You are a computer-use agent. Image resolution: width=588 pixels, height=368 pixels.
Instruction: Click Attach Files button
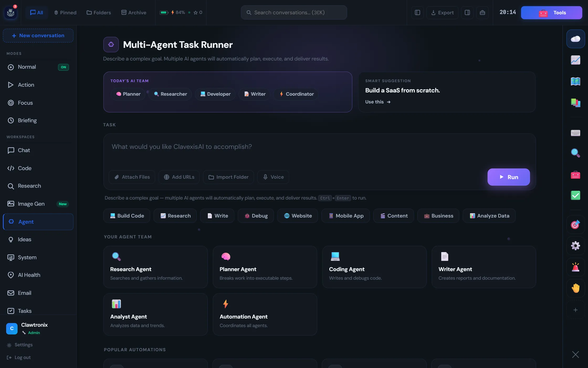(132, 177)
